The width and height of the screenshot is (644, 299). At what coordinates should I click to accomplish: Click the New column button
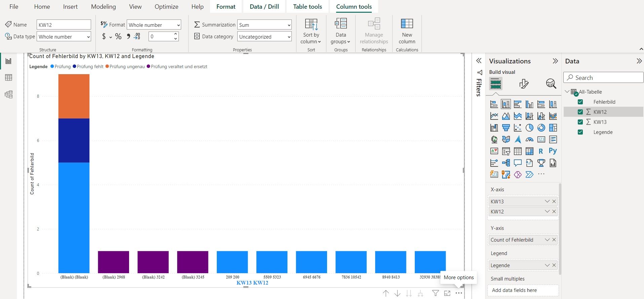pos(407,31)
